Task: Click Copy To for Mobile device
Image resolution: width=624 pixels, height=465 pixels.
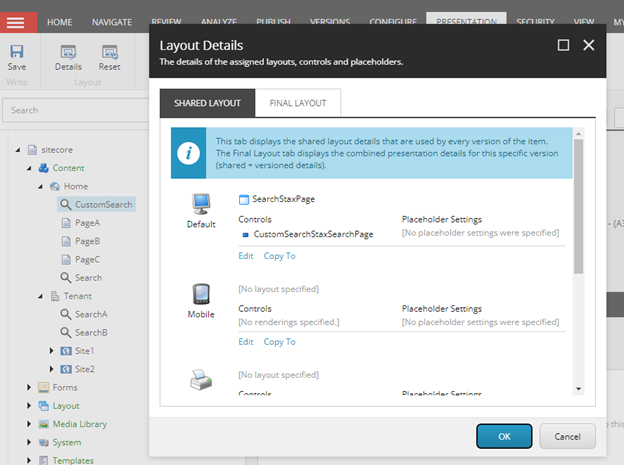Action: (279, 342)
